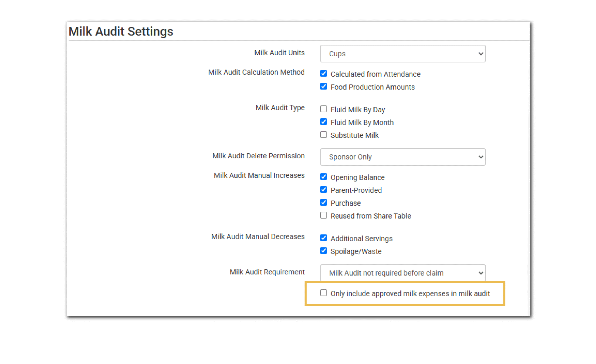
Task: Uncheck the Additional Servings checkbox
Action: 323,238
